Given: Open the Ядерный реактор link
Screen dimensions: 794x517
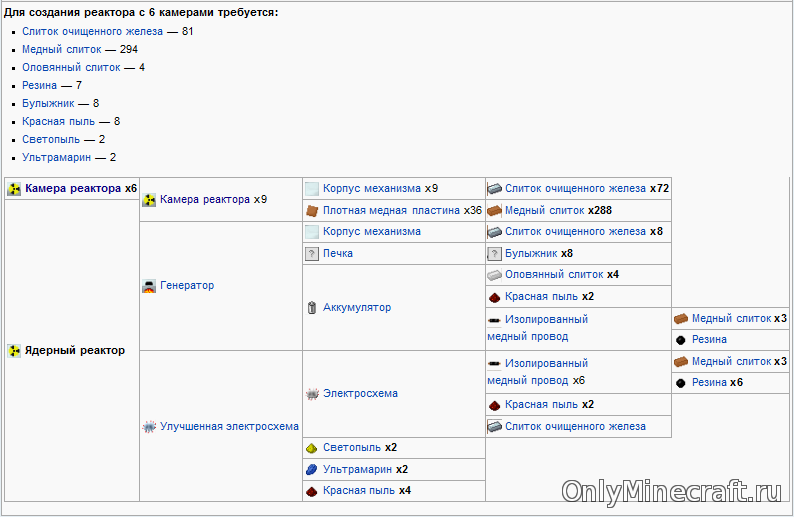Looking at the screenshot, I should 75,351.
